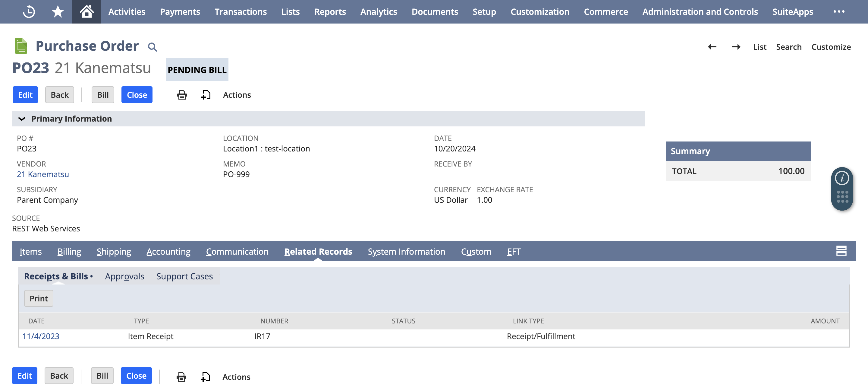
Task: Open vendor link 21 Kanematsu
Action: tap(43, 174)
